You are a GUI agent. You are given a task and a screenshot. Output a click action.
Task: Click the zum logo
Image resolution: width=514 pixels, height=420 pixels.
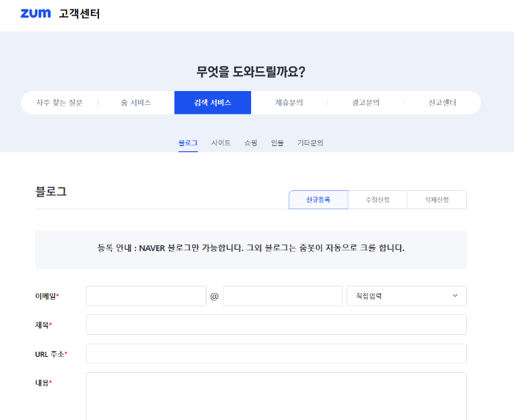(35, 13)
